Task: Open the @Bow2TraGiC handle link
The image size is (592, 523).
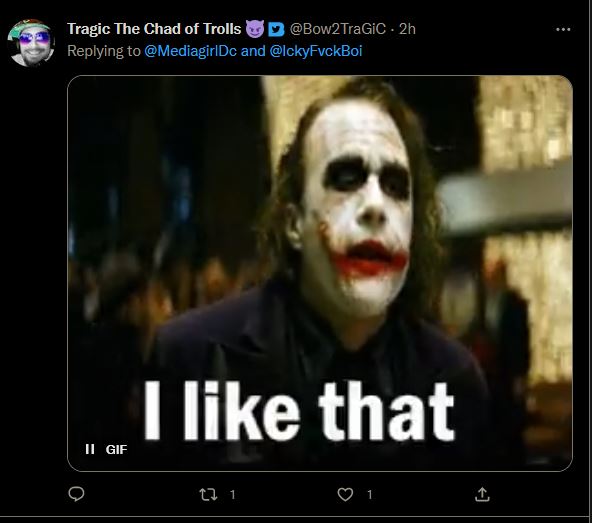Action: 338,29
